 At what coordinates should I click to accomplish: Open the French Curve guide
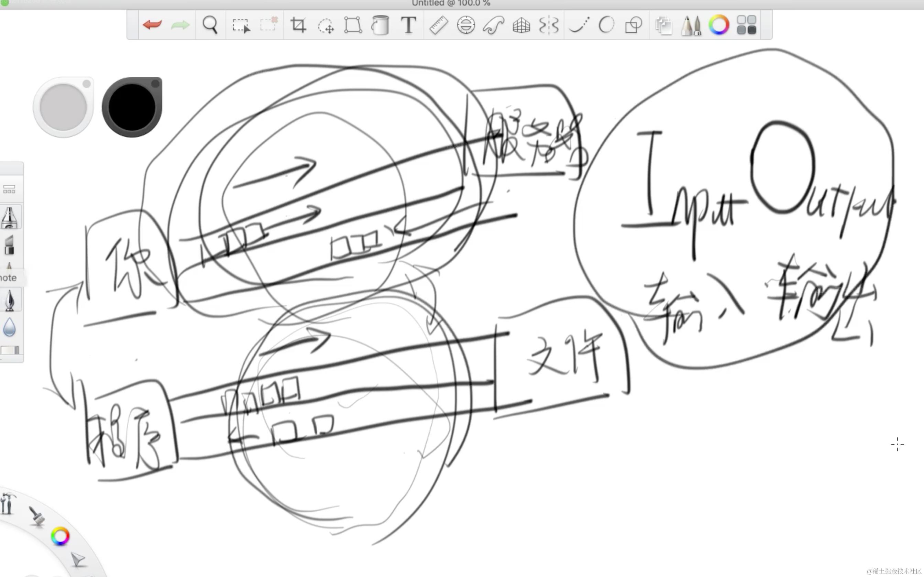[x=493, y=25]
